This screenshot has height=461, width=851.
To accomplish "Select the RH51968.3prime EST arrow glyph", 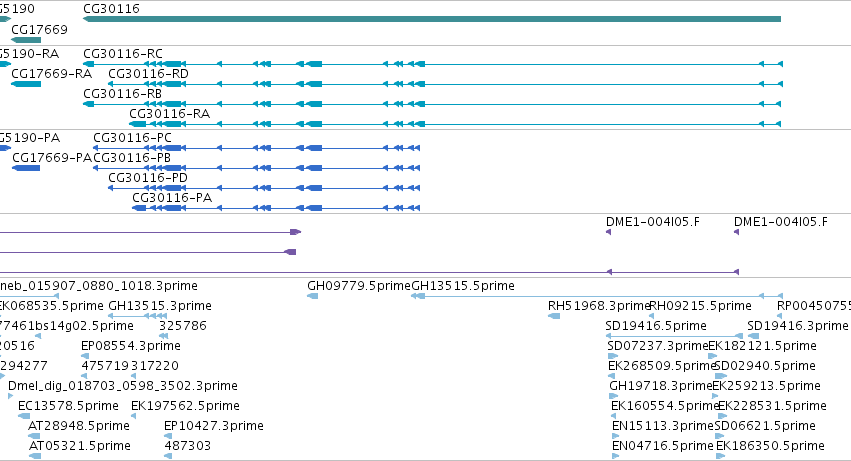I will [x=554, y=316].
